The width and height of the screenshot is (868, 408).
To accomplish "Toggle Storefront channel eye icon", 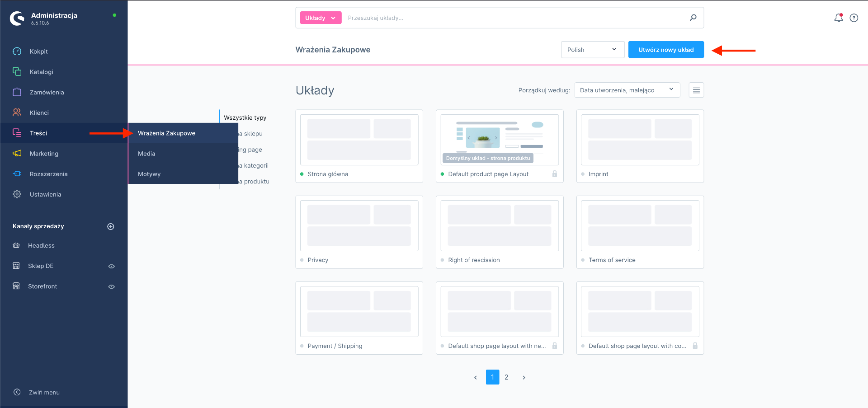I will (x=111, y=286).
